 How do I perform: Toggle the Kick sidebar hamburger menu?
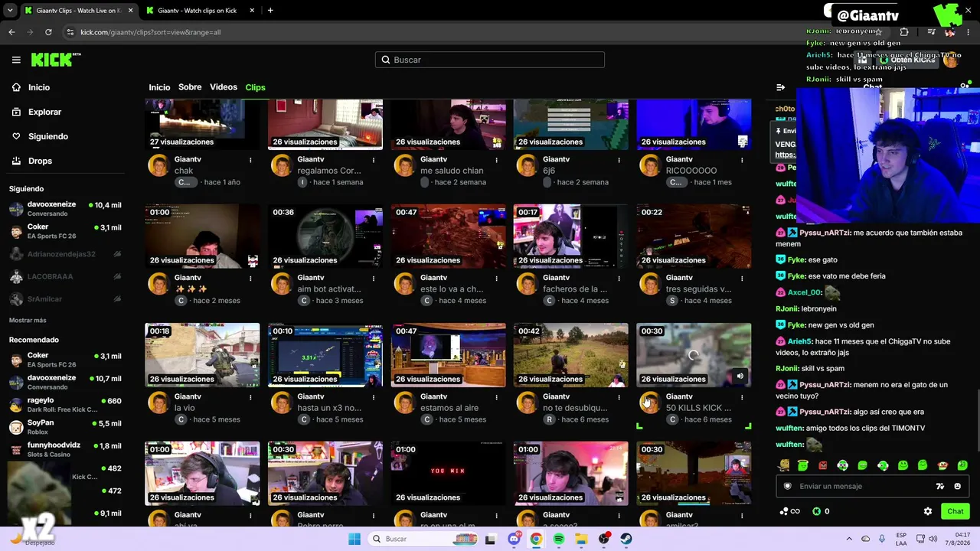pyautogui.click(x=16, y=60)
